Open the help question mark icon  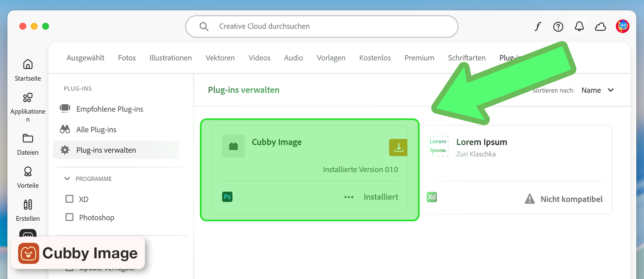(x=558, y=26)
